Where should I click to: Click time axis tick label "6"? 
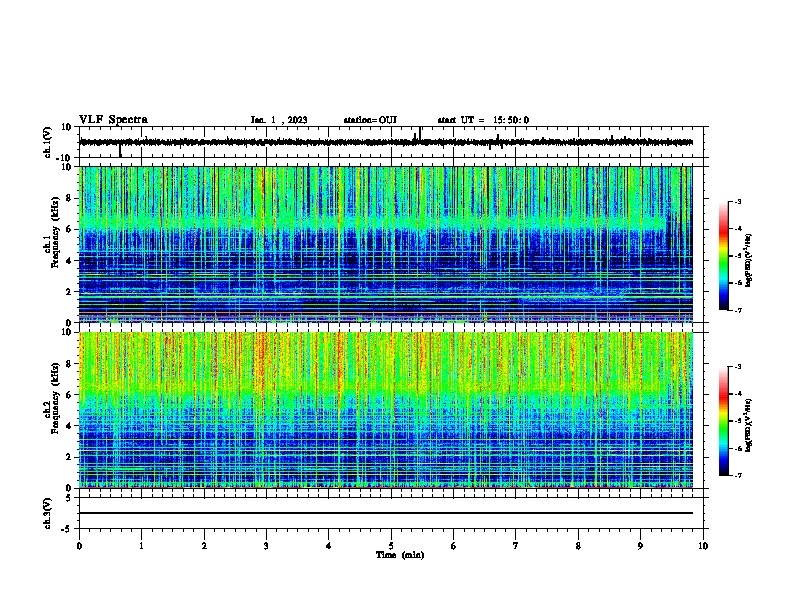[x=454, y=546]
